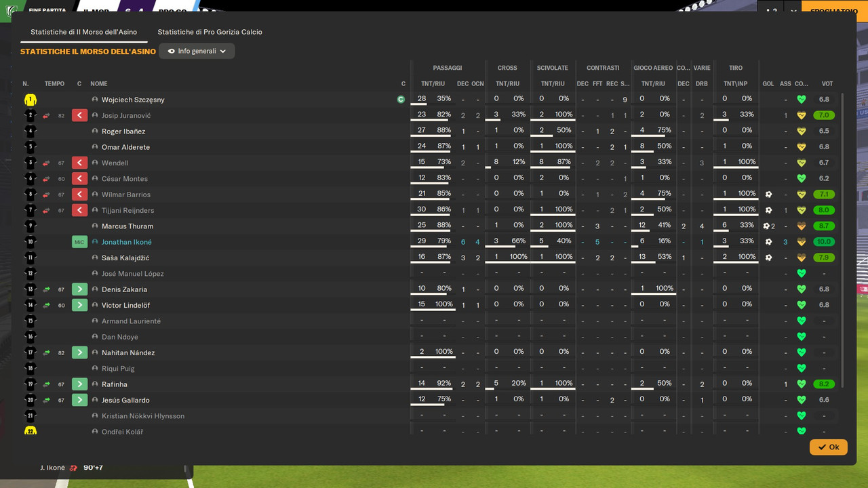This screenshot has height=488, width=868.
Task: Select Statistiche di Il Morso dell'Asino tab
Action: tap(83, 32)
